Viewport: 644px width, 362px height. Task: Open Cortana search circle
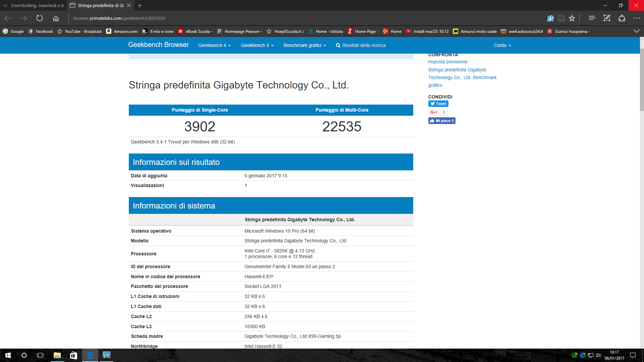click(24, 355)
